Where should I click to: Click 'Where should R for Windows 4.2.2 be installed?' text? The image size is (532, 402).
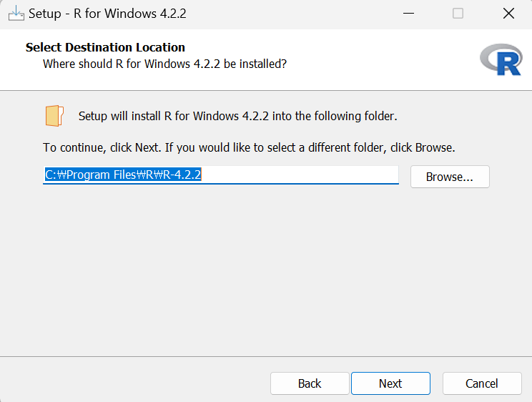tap(164, 64)
